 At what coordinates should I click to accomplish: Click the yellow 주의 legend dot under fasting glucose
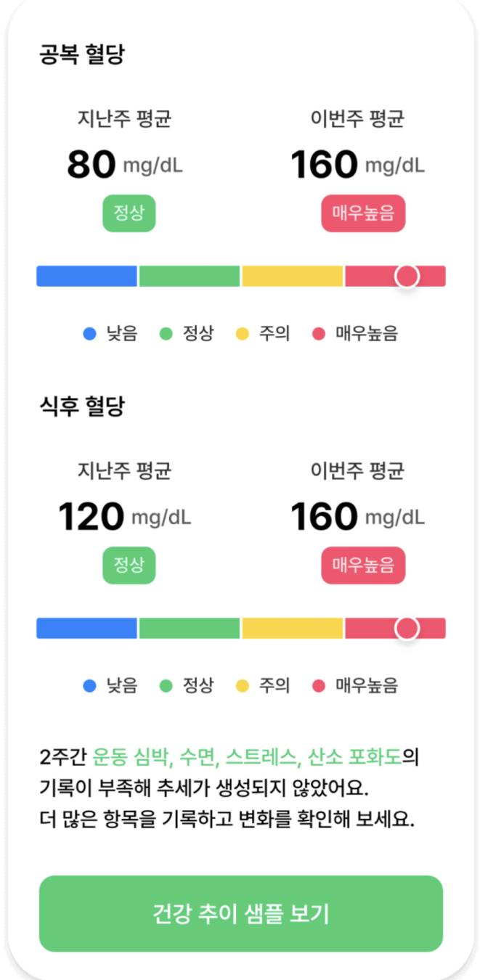tap(243, 334)
